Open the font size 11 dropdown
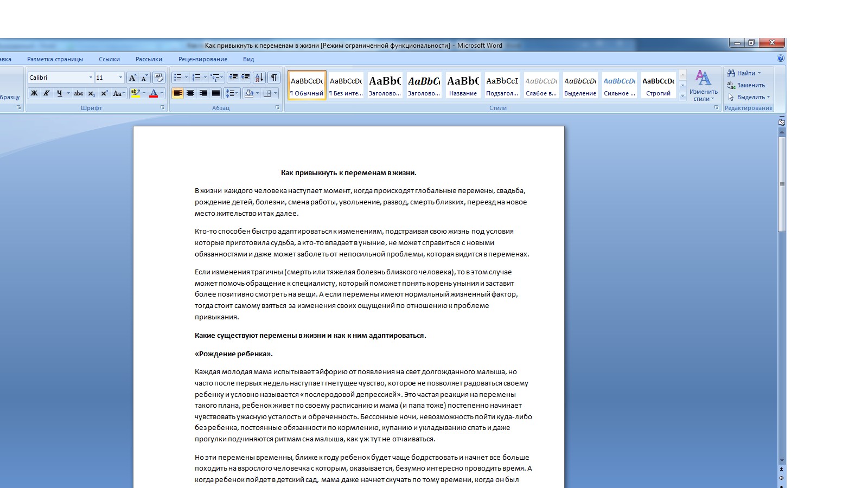Image resolution: width=868 pixels, height=488 pixels. pyautogui.click(x=120, y=78)
